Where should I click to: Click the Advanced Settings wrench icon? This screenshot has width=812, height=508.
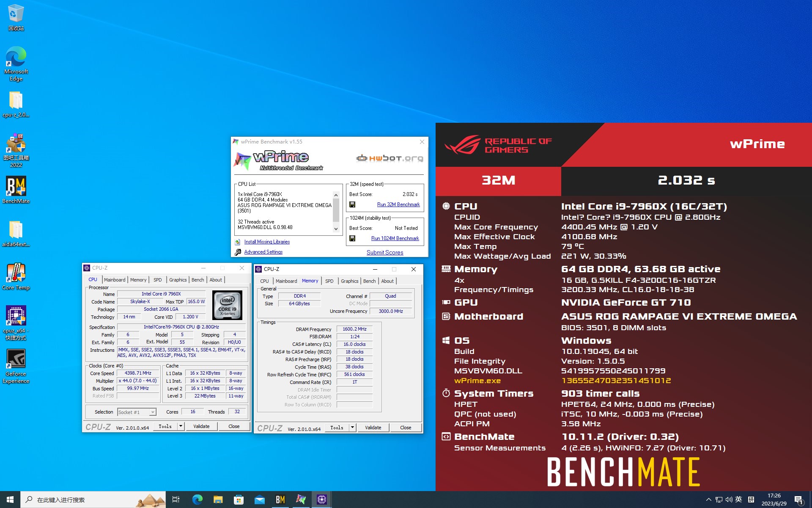coord(238,252)
